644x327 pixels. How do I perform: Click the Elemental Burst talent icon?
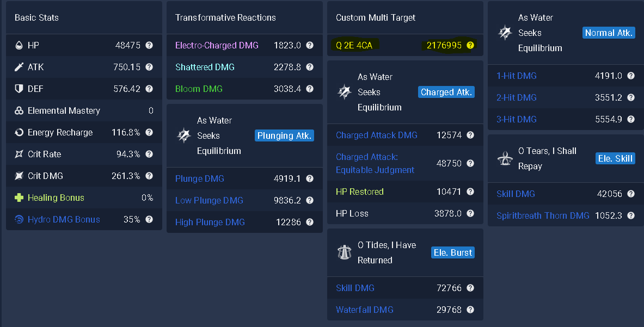tap(344, 252)
